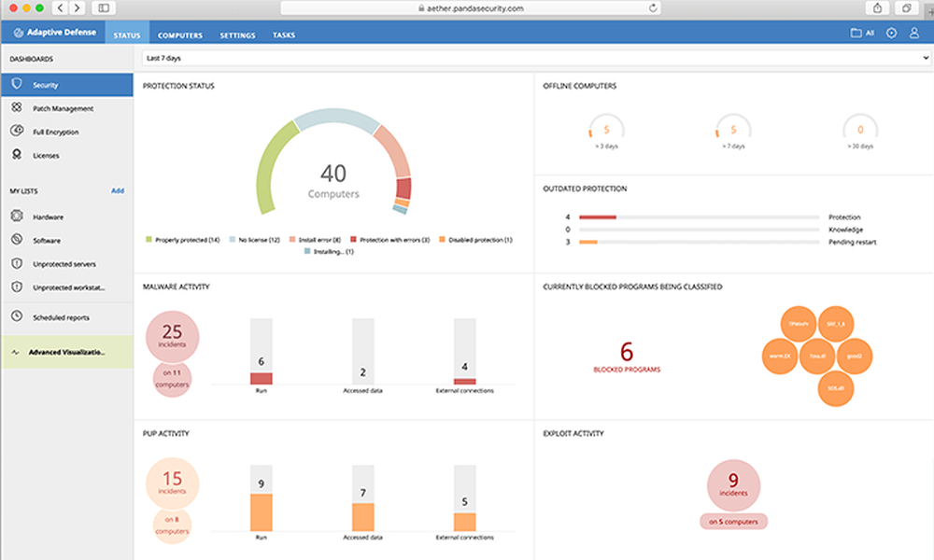
Task: Click the 25 incidents malware bubble
Action: click(172, 336)
